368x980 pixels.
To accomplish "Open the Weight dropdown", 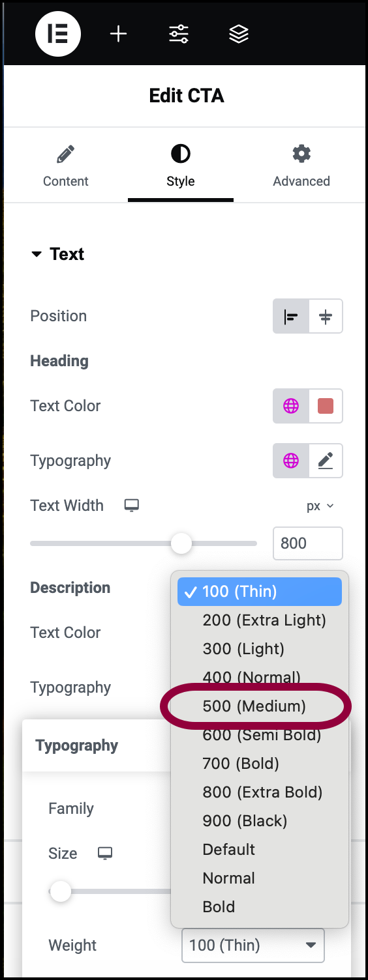I will pyautogui.click(x=253, y=945).
